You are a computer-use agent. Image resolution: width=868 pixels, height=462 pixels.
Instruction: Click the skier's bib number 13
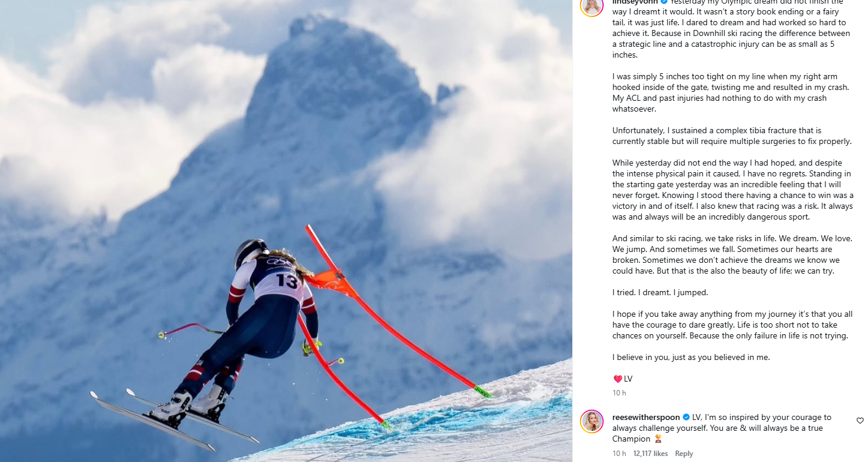pyautogui.click(x=288, y=281)
